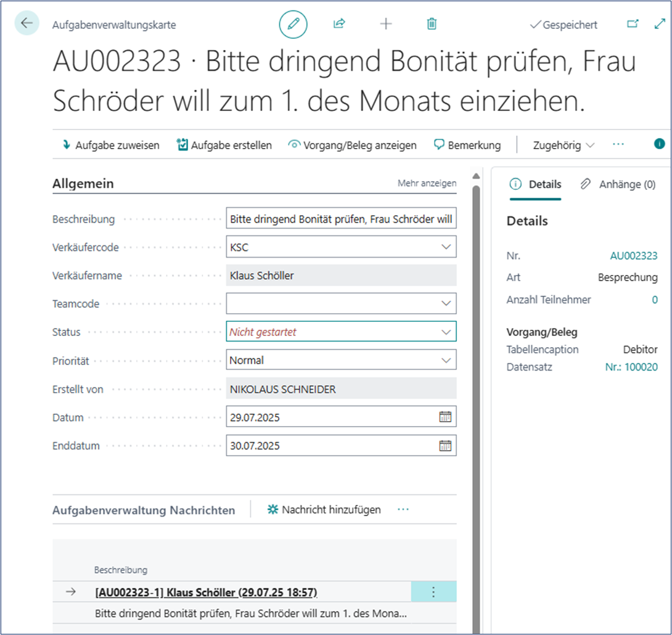Click the trash delete icon

pos(432,24)
